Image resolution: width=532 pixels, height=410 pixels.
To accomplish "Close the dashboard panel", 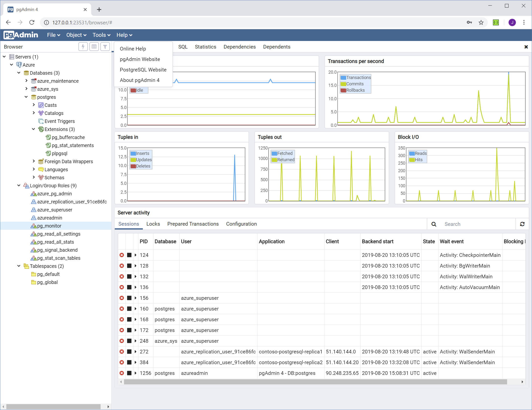I will [x=526, y=47].
